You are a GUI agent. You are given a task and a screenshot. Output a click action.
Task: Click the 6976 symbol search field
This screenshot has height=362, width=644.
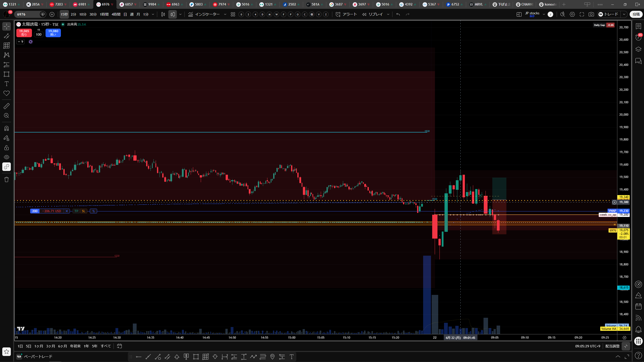point(27,14)
